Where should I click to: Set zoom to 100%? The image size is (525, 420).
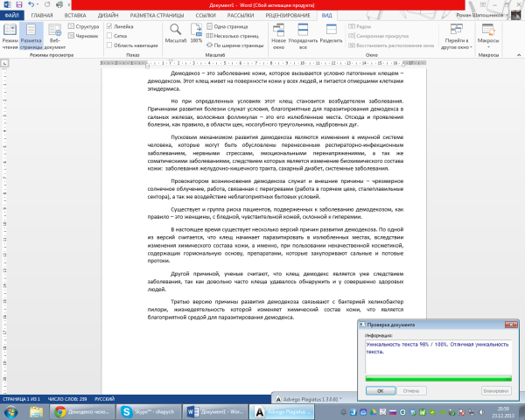(x=196, y=33)
